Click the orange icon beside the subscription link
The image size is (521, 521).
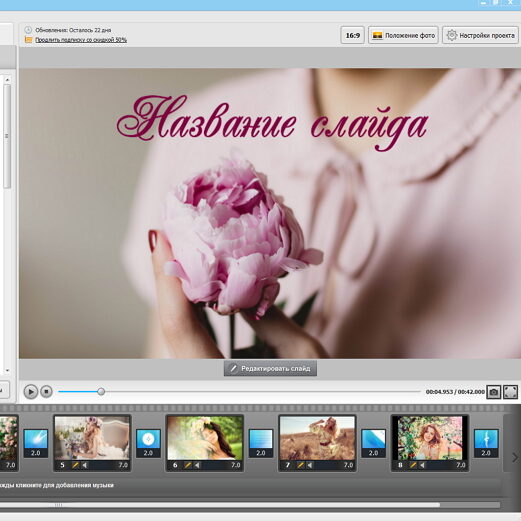click(x=29, y=40)
